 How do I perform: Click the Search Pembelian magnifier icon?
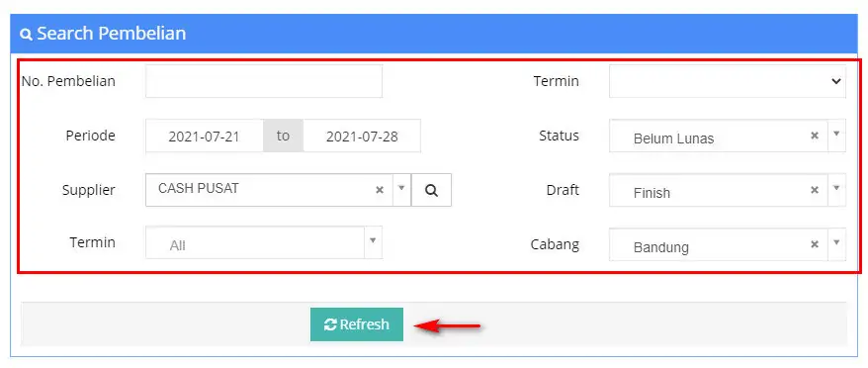pyautogui.click(x=26, y=35)
